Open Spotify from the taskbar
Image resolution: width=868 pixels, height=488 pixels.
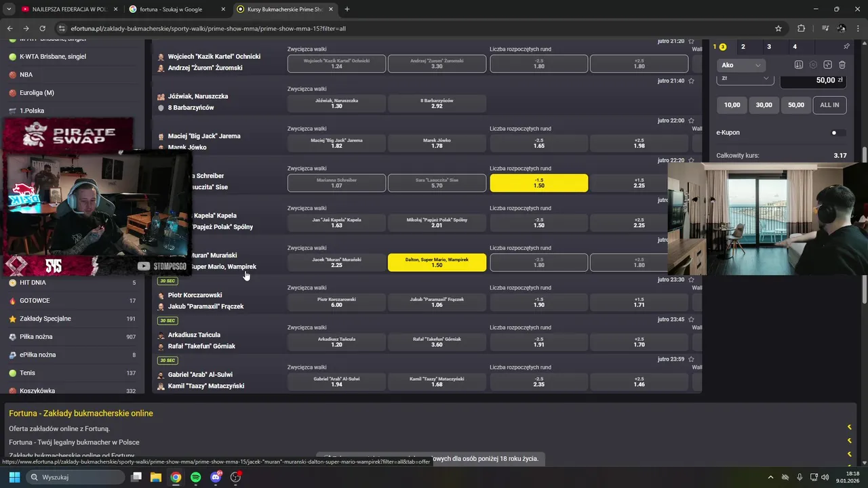coord(195,477)
